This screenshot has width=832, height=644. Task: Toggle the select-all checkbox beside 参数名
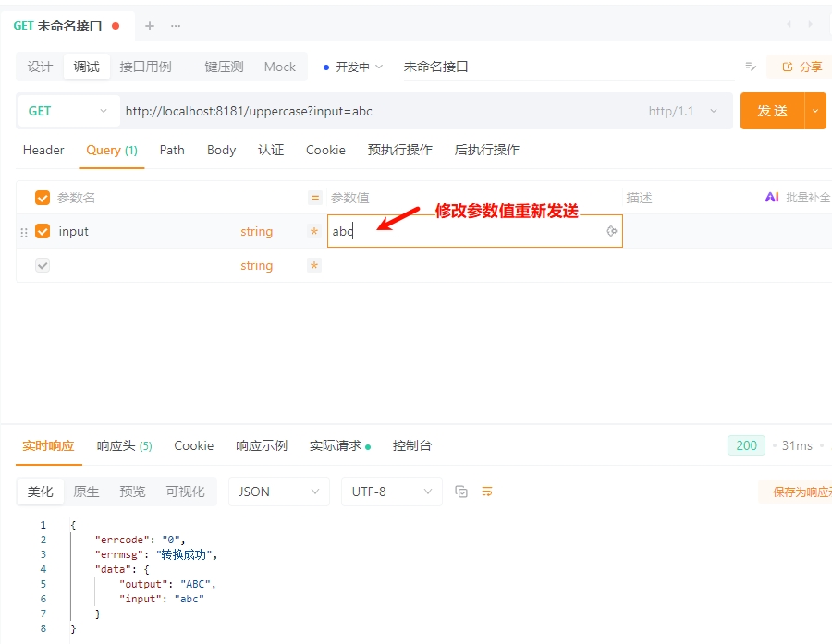[43, 198]
